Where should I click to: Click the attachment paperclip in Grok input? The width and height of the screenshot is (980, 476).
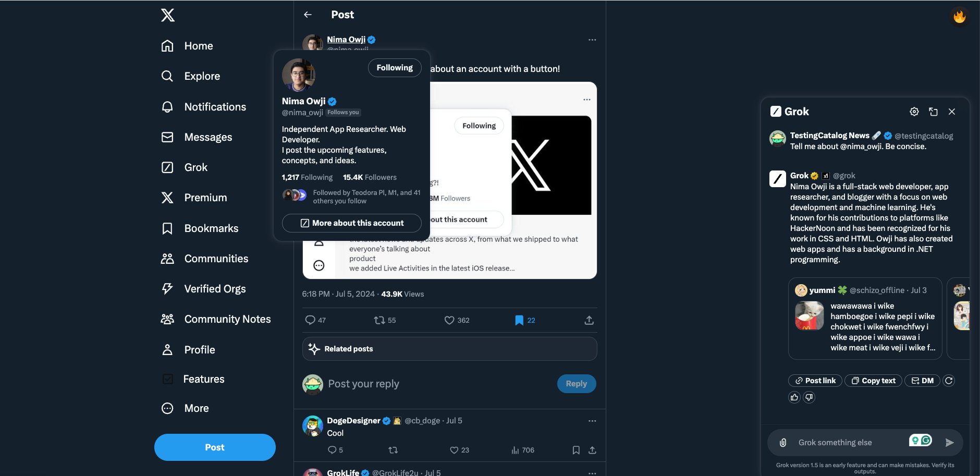(783, 443)
